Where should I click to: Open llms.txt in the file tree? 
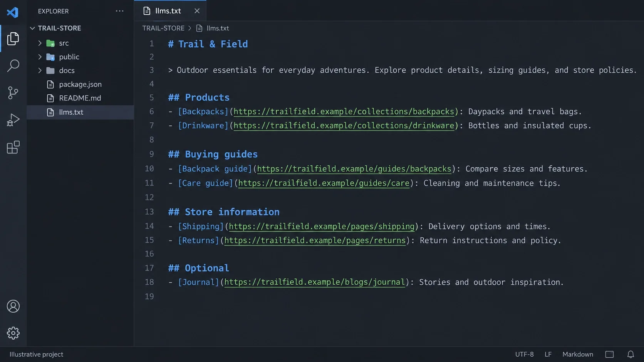[x=80, y=112]
